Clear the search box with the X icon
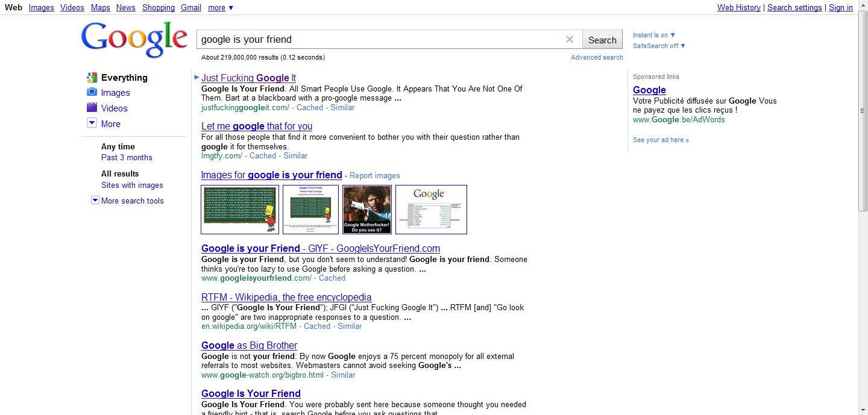 (570, 39)
